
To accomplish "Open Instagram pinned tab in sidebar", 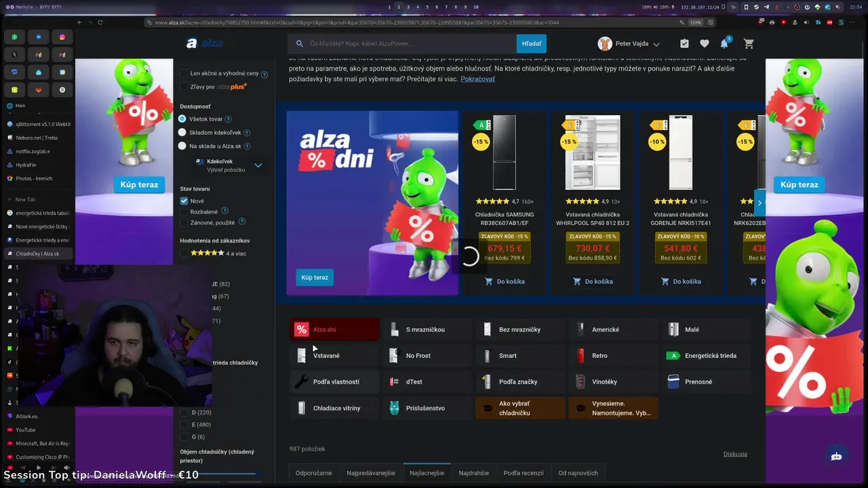I will 62,37.
